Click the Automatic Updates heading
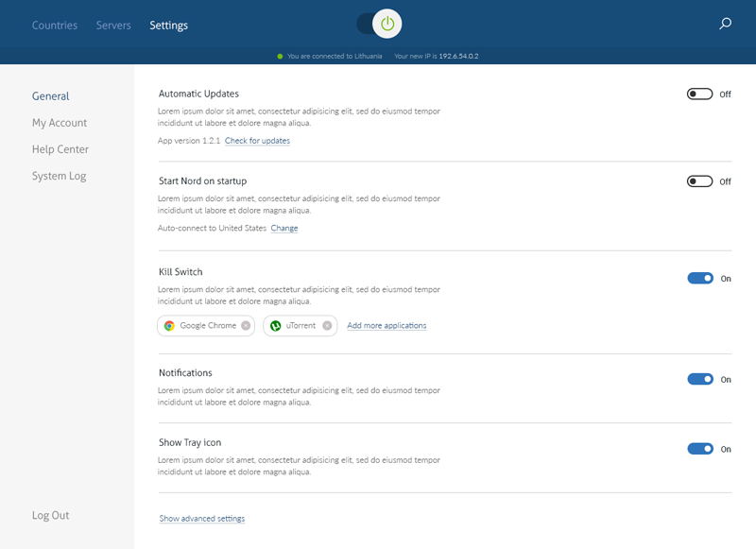Image resolution: width=756 pixels, height=549 pixels. coord(198,94)
